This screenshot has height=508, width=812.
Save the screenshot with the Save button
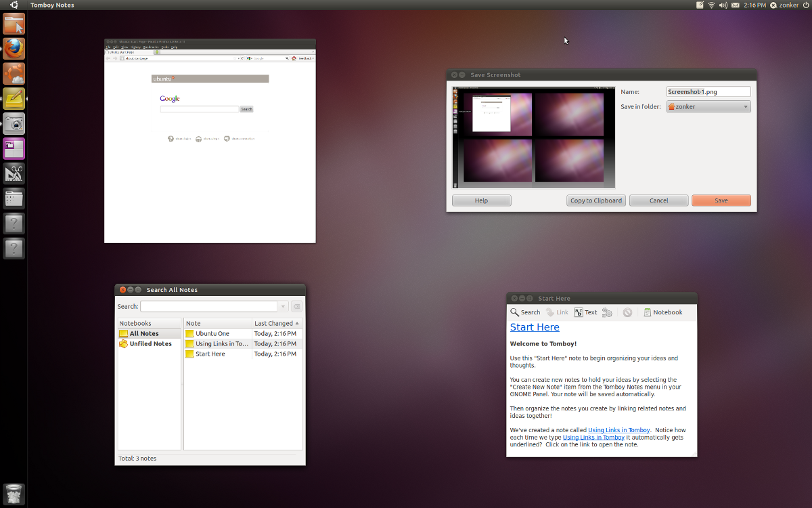pyautogui.click(x=721, y=200)
